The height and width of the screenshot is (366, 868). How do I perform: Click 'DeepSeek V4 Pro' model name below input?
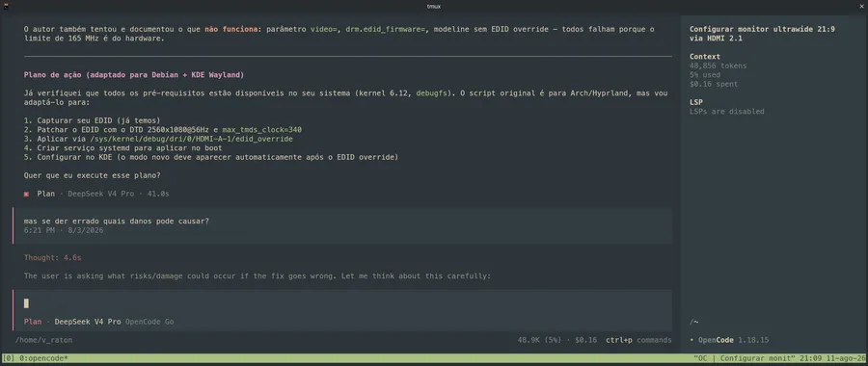88,322
